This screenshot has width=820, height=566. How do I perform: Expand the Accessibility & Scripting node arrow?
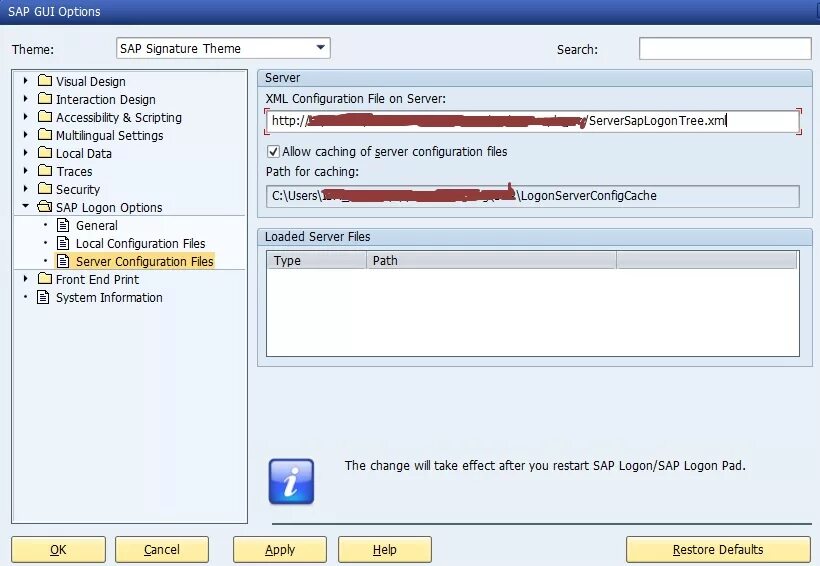point(25,116)
